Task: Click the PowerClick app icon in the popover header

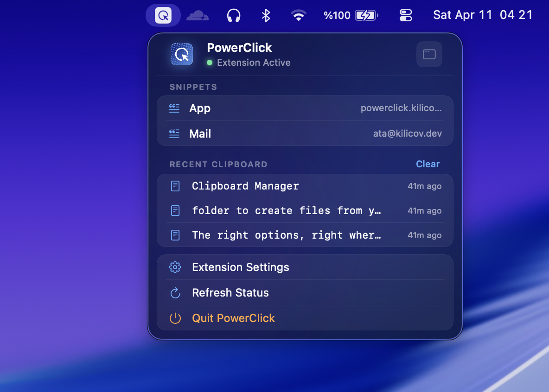Action: (181, 54)
